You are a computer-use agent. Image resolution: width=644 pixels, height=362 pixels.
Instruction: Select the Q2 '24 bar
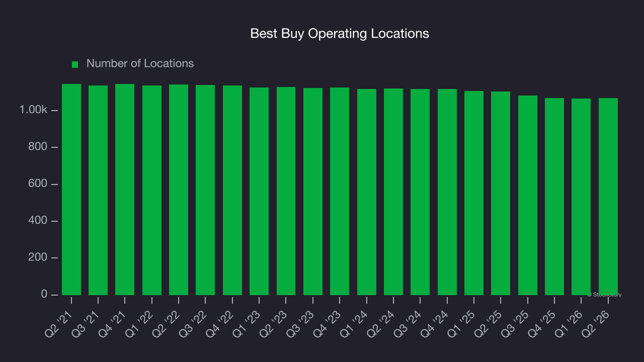click(x=393, y=192)
